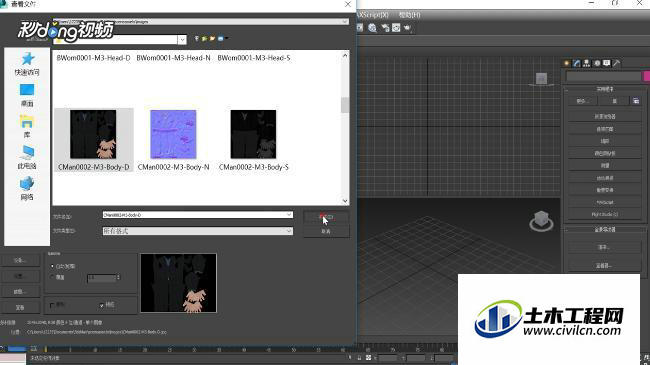Switch to the Modify command panel tab
Image resolution: width=650 pixels, height=365 pixels.
coord(577,63)
